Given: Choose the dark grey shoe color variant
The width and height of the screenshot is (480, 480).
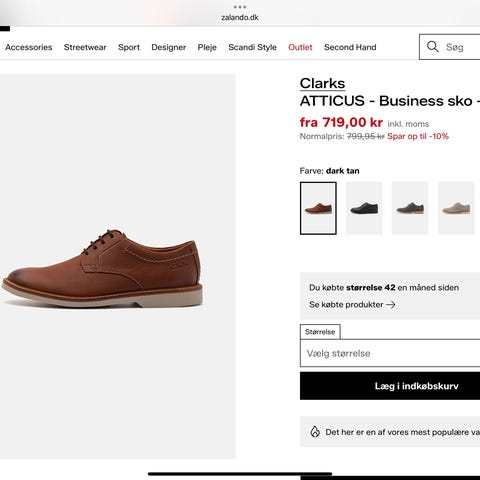Looking at the screenshot, I should click(410, 208).
